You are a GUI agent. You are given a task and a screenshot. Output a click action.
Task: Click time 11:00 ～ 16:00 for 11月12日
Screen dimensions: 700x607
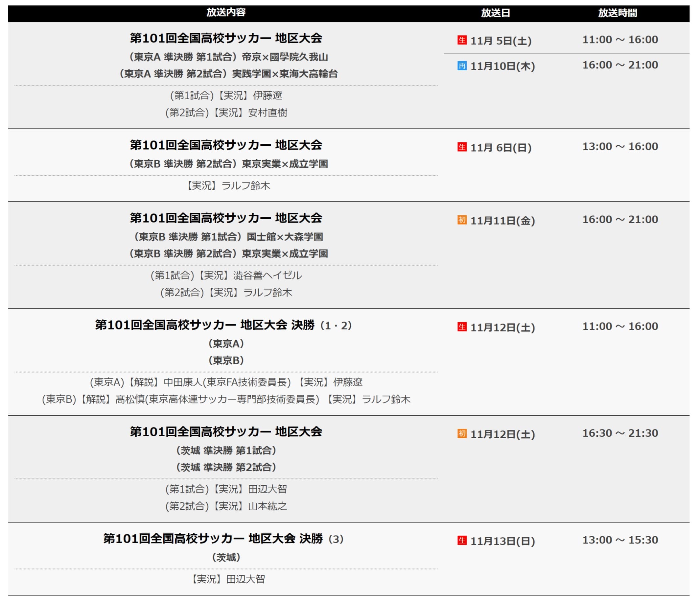[620, 327]
